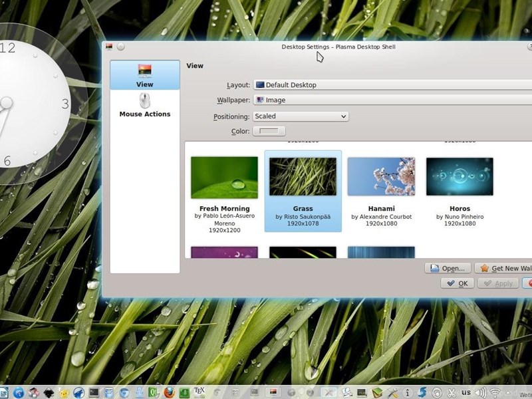Open the Klipper scissors clipboard icon
This screenshot has width=532, height=399.
point(452,393)
